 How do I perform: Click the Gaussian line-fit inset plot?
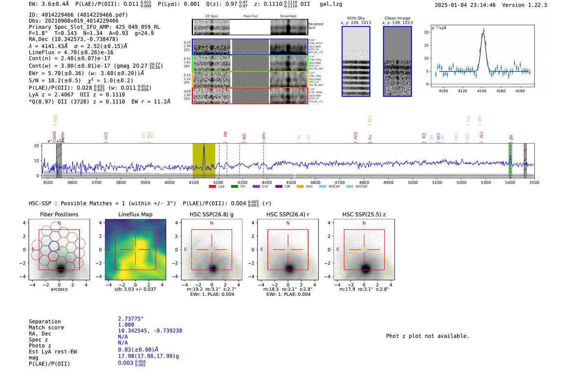pos(482,56)
